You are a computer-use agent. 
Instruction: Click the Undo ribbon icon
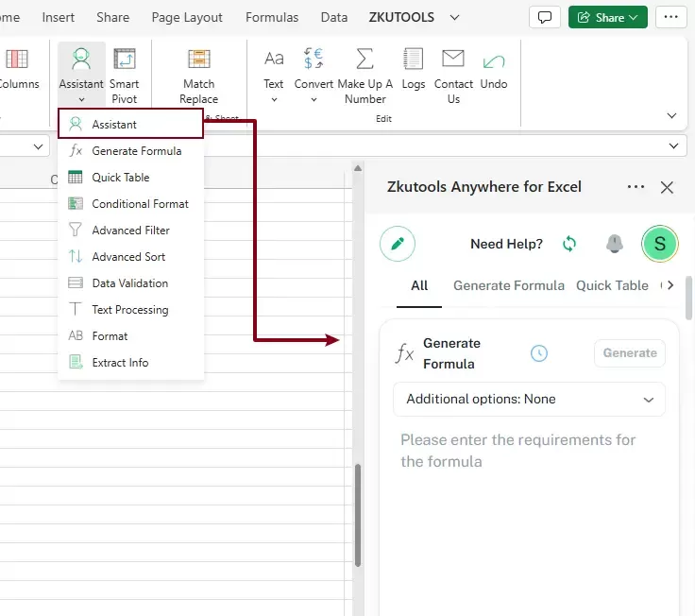coord(494,61)
